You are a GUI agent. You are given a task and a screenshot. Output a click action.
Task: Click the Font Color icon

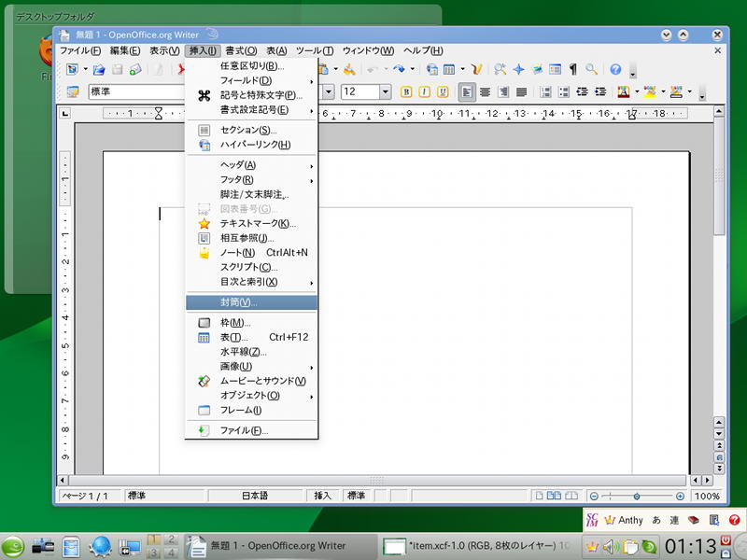click(x=624, y=91)
